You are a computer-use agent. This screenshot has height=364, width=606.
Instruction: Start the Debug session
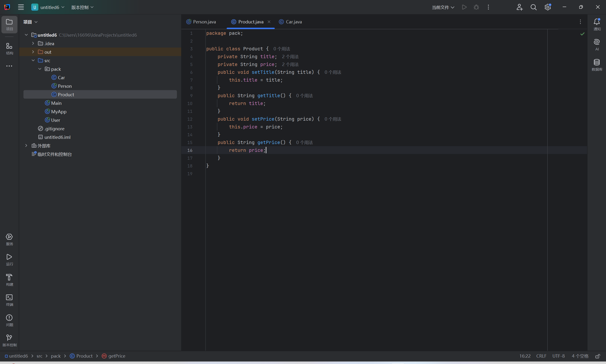476,7
